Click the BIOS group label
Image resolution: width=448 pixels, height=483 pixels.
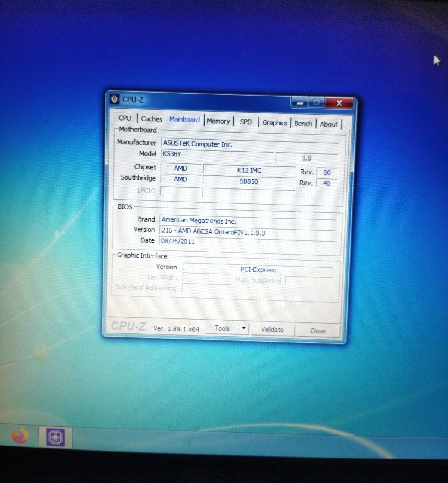[125, 206]
